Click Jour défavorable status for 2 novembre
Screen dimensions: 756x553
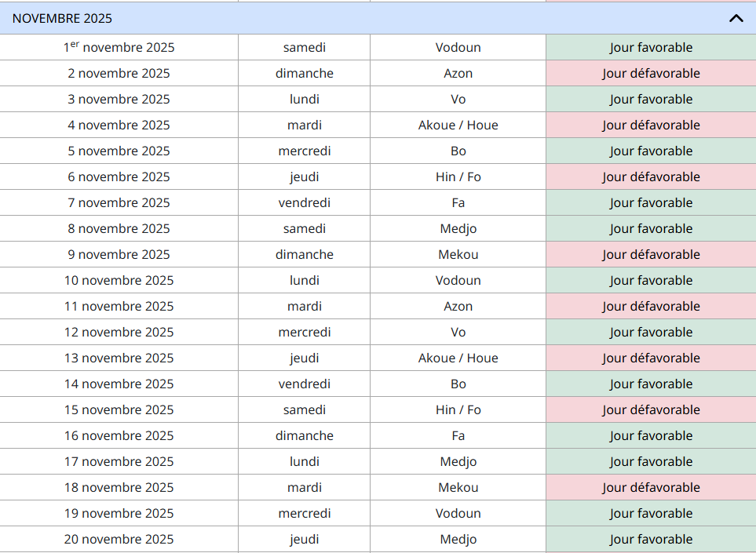(651, 73)
